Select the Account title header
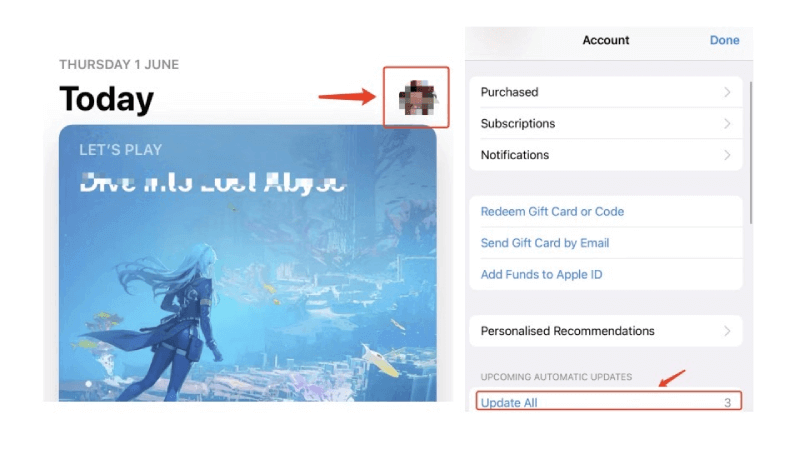The width and height of the screenshot is (800, 450). (x=606, y=40)
